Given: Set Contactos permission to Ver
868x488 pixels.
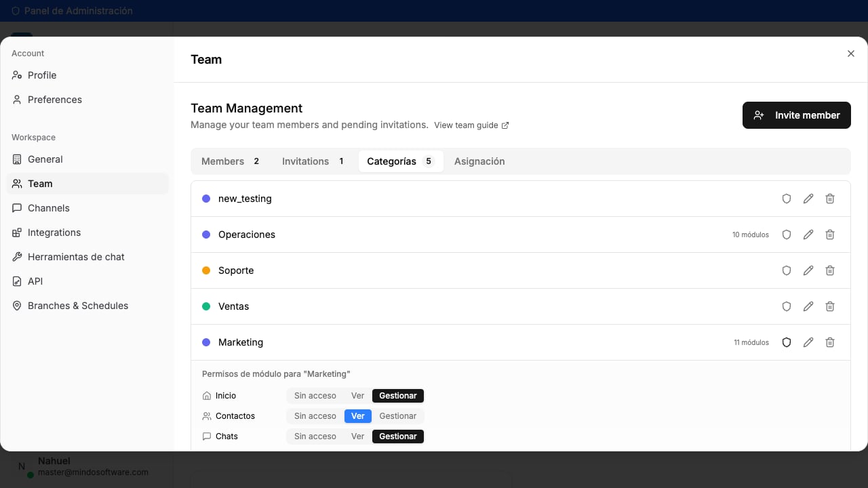Looking at the screenshot, I should (x=358, y=416).
